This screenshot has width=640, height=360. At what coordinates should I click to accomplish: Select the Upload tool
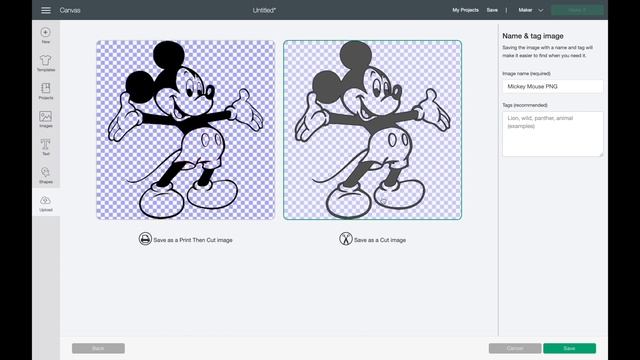[x=46, y=203]
